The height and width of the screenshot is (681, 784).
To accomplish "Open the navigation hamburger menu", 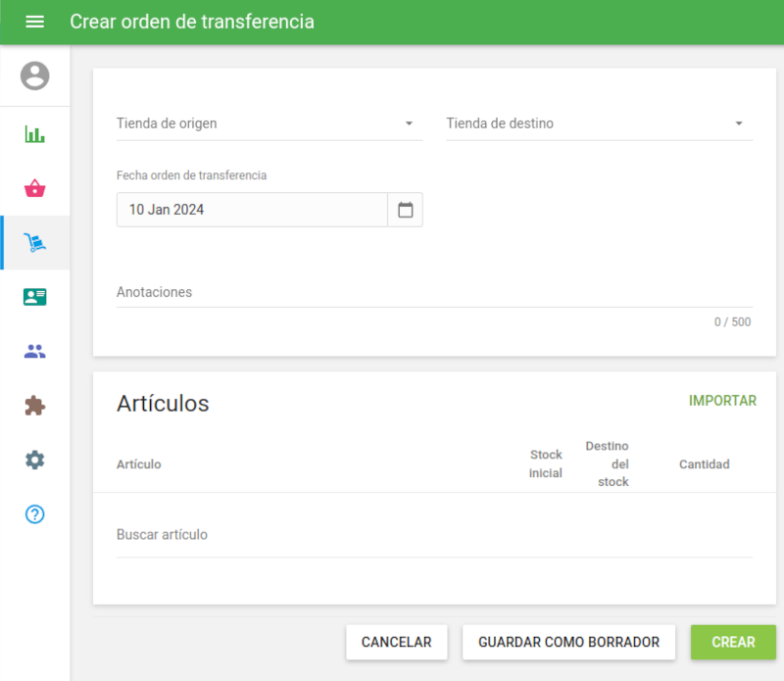I will [35, 21].
